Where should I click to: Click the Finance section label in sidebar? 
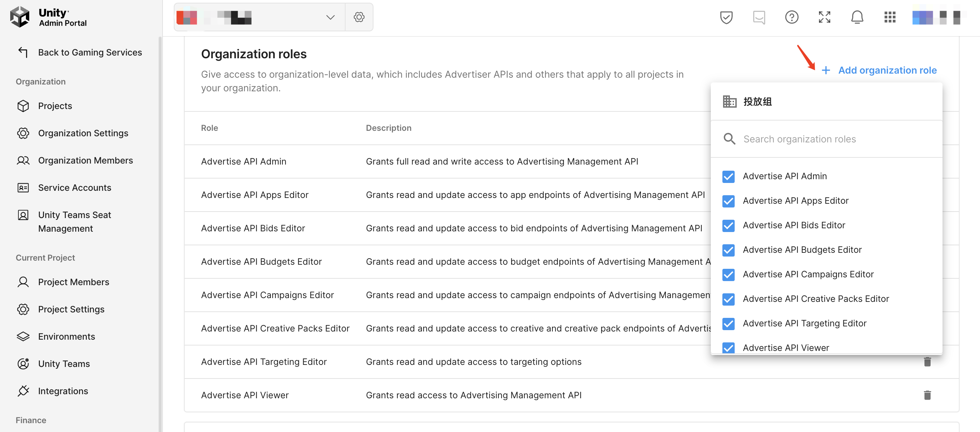[31, 421]
